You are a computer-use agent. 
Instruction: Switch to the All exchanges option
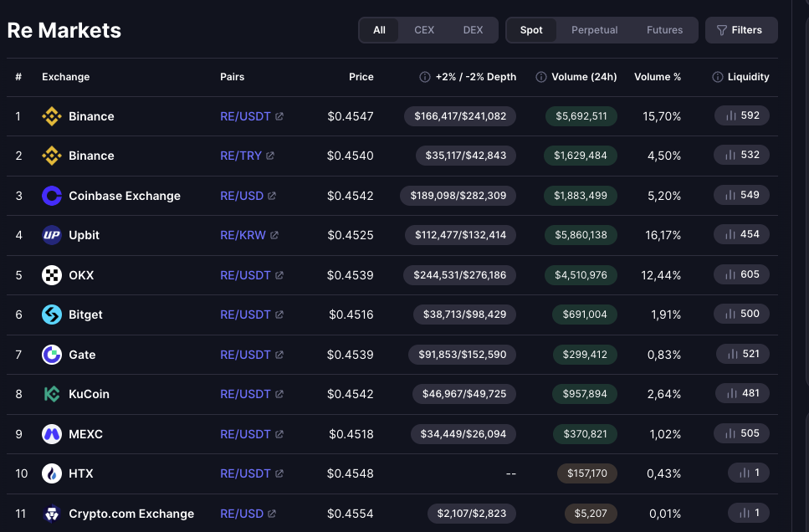pos(379,30)
